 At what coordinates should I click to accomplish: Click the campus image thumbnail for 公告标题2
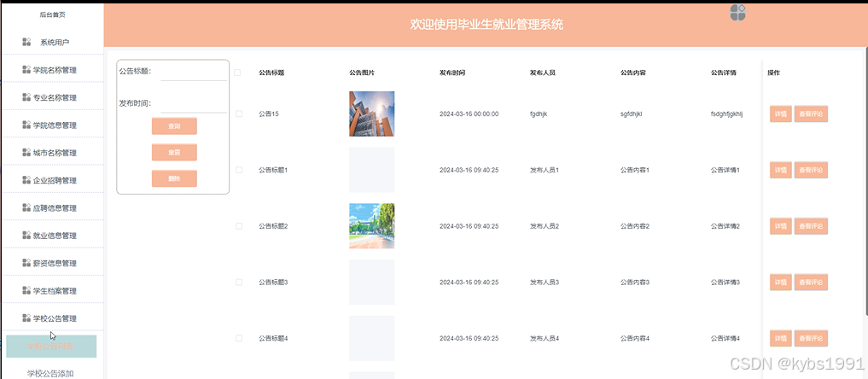pos(371,225)
